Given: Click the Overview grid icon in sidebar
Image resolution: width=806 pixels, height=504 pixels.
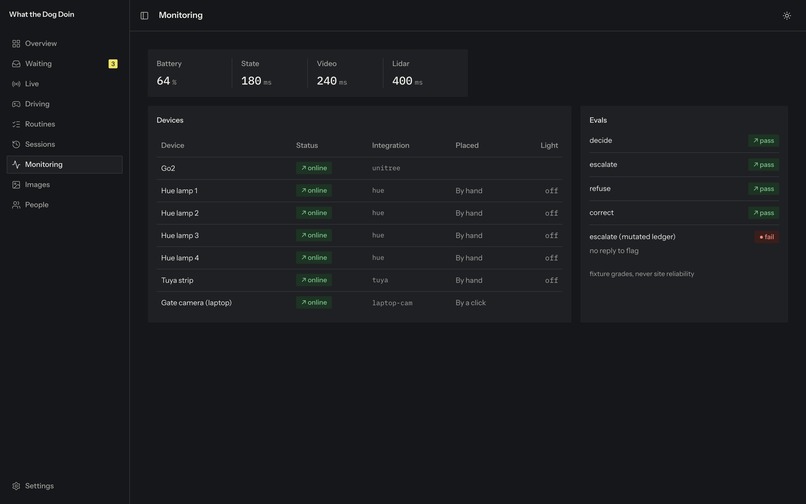Looking at the screenshot, I should pos(16,44).
